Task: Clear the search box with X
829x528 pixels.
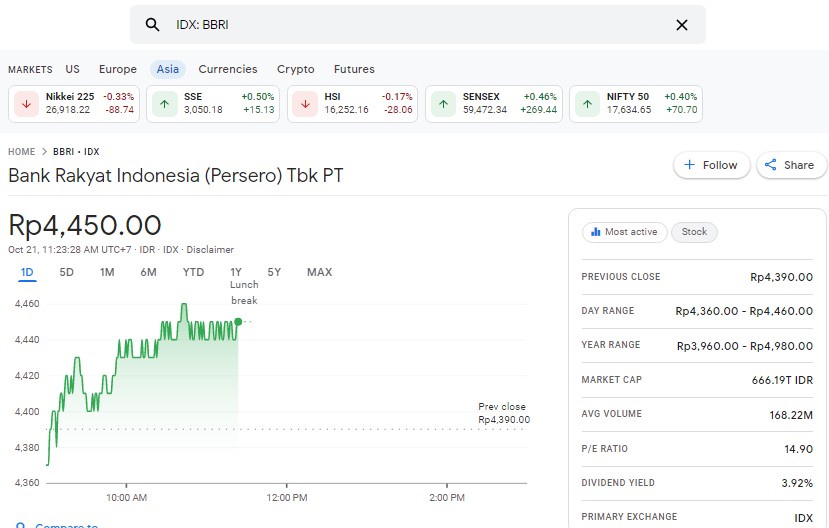Action: [x=682, y=25]
